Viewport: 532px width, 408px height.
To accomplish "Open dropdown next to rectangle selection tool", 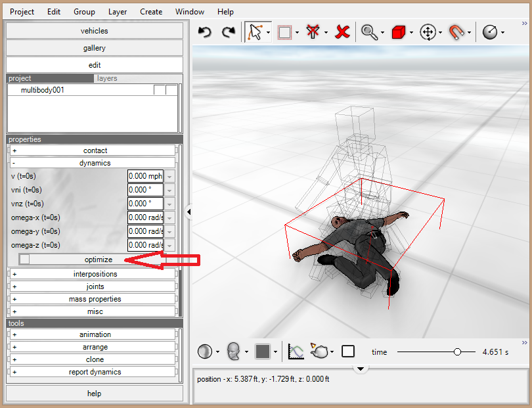I will (x=298, y=33).
